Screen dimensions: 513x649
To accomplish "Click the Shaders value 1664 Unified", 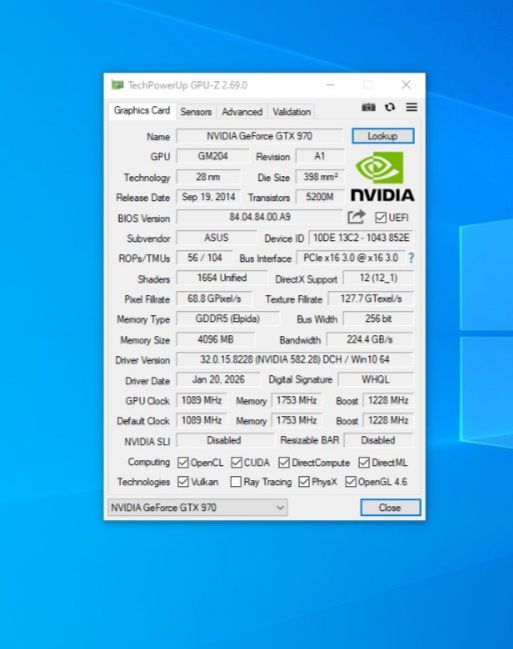I will [x=222, y=278].
